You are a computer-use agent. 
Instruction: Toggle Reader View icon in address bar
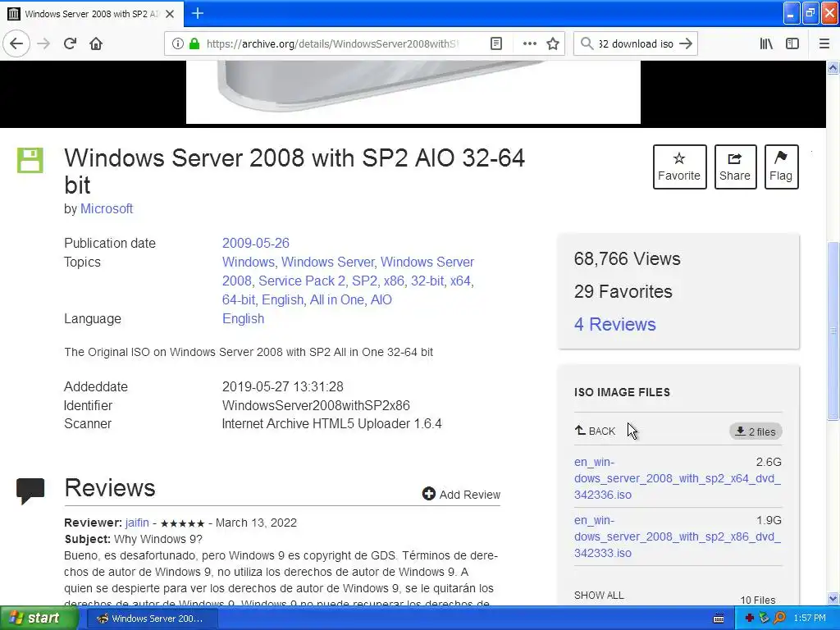pyautogui.click(x=496, y=43)
